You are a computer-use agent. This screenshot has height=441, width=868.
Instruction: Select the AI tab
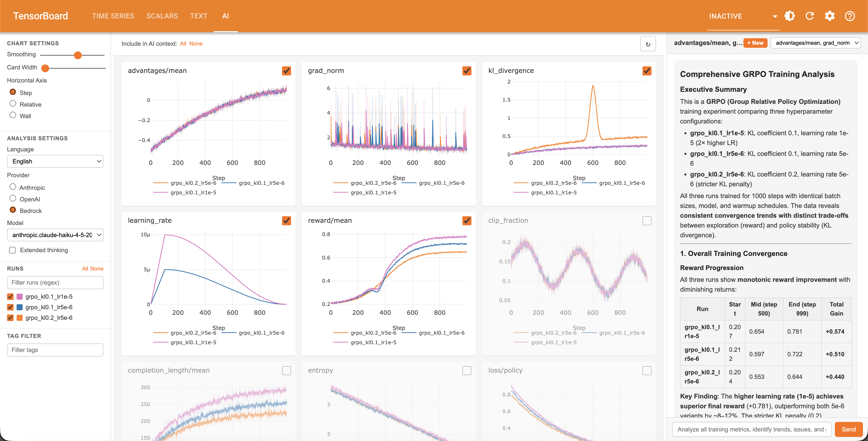pyautogui.click(x=226, y=16)
